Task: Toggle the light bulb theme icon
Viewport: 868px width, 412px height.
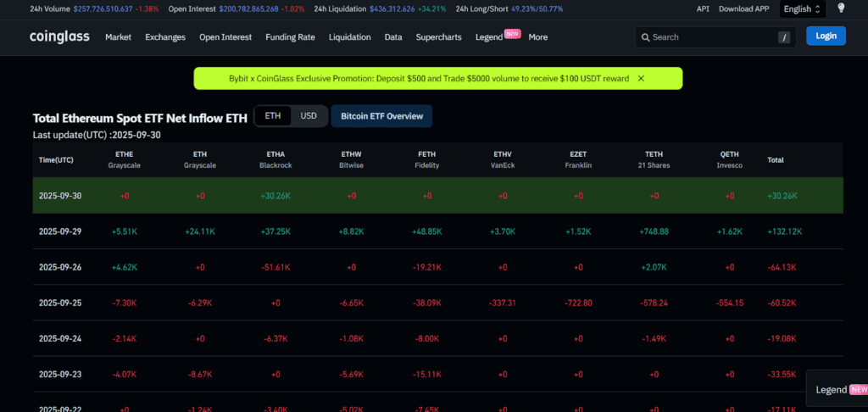Action: click(x=841, y=8)
